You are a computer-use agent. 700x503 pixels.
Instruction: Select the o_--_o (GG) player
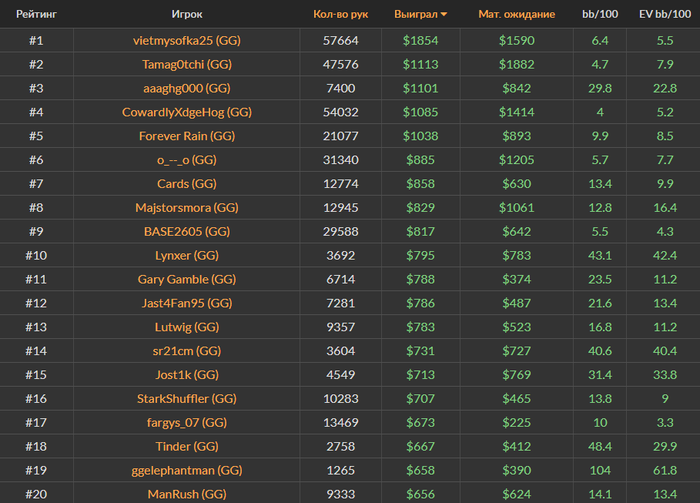click(187, 160)
